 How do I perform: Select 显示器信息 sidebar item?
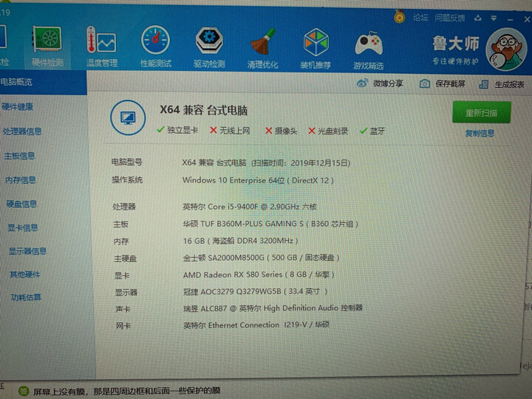pyautogui.click(x=28, y=251)
